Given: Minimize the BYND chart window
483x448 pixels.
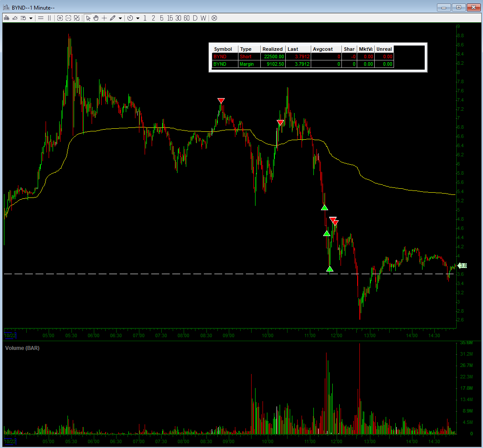Looking at the screenshot, I should [444, 7].
